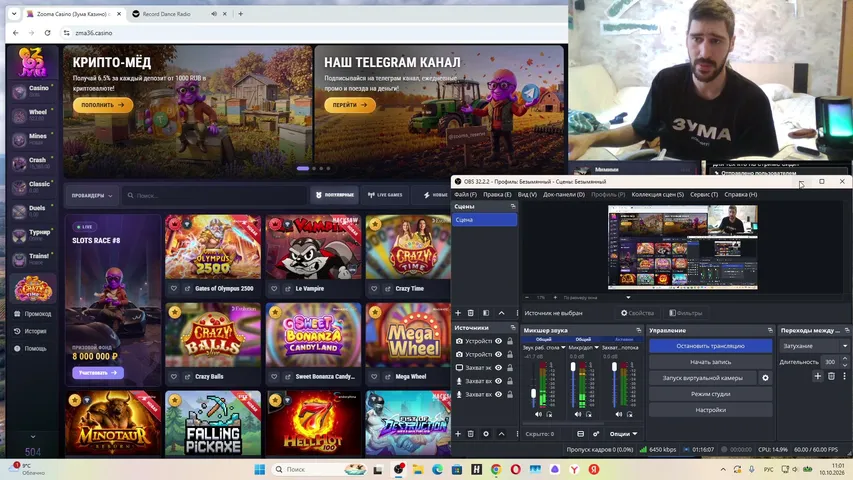Image resolution: width=853 pixels, height=480 pixels.
Task: Expand the casino sidebar down chevron
Action: tap(33, 436)
